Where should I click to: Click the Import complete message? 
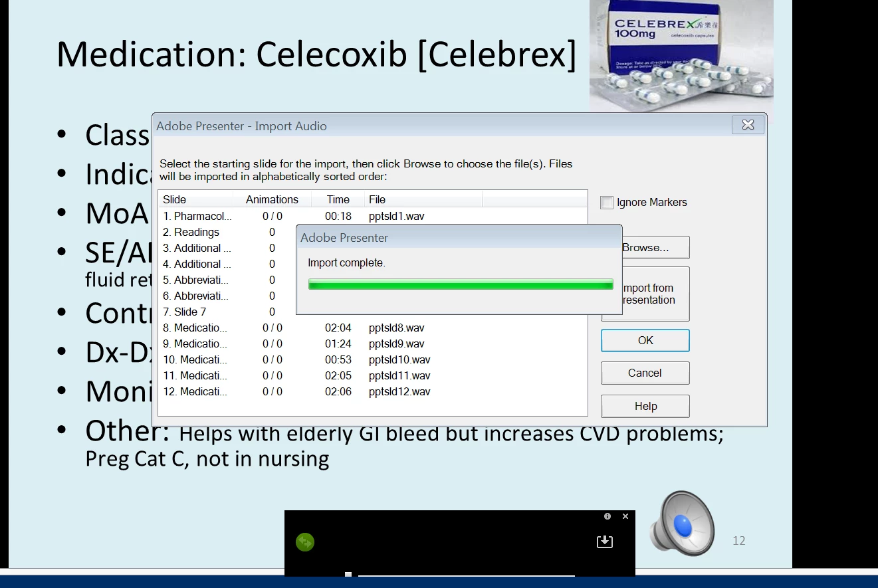click(346, 263)
